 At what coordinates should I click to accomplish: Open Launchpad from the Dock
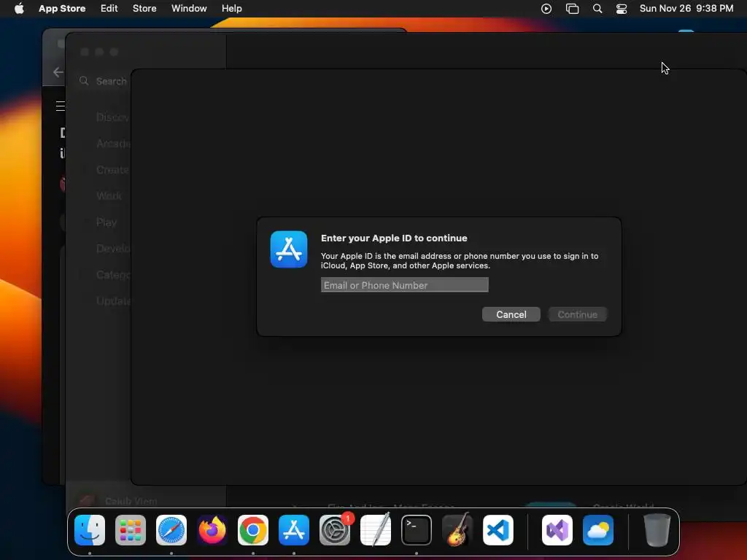tap(131, 530)
